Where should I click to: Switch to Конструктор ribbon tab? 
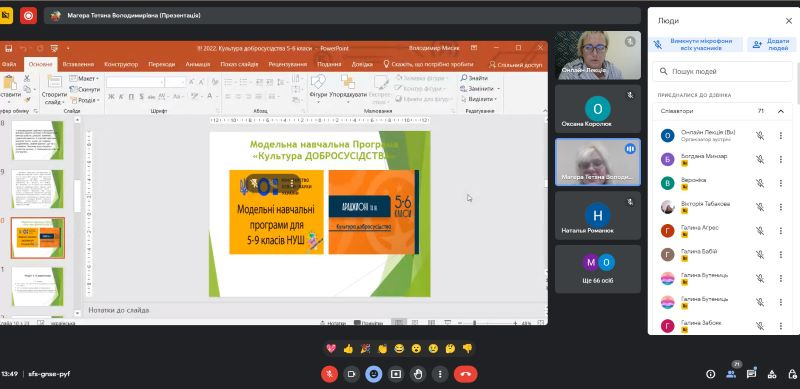(x=121, y=64)
